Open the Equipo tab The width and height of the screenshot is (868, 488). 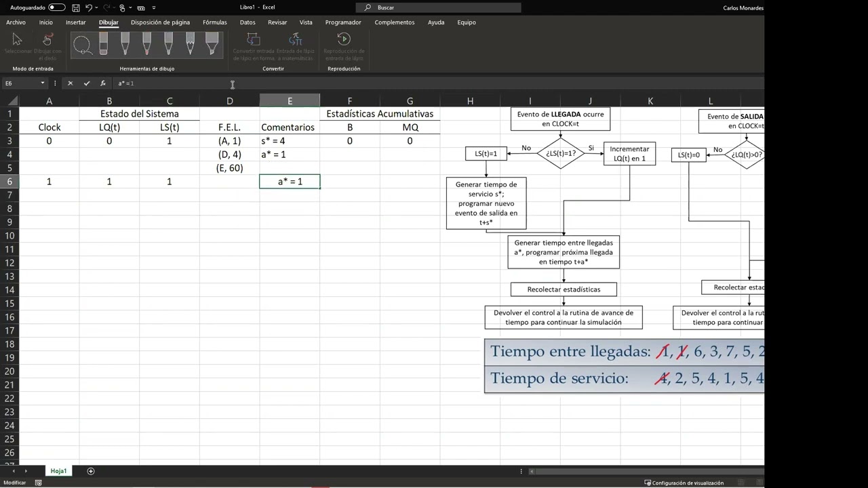tap(467, 22)
